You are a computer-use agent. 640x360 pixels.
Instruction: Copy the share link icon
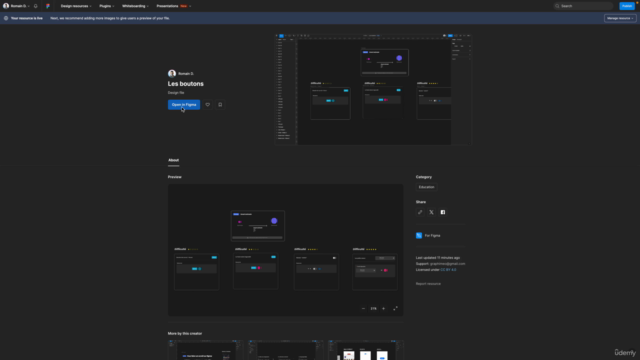pos(420,212)
